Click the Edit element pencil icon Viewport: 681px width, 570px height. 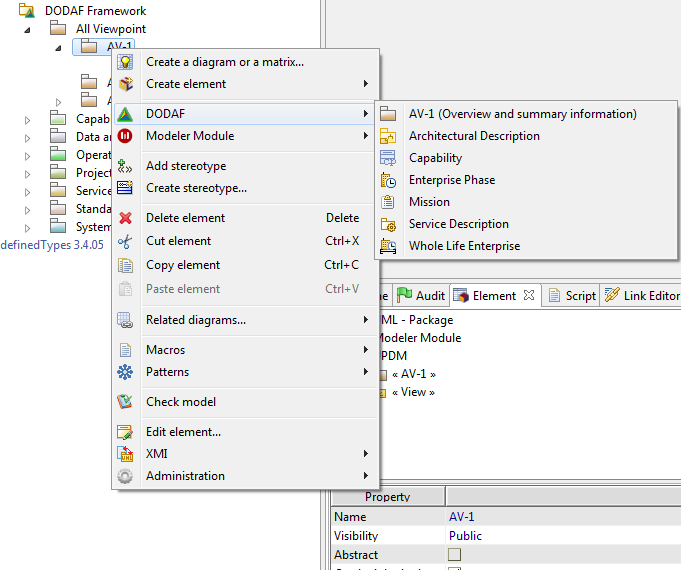click(125, 432)
